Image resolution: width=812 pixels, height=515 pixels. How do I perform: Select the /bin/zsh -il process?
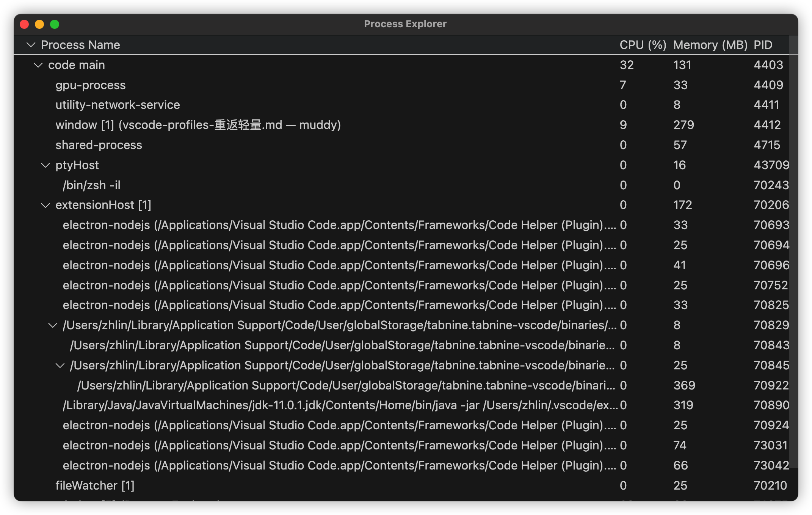[x=91, y=185]
